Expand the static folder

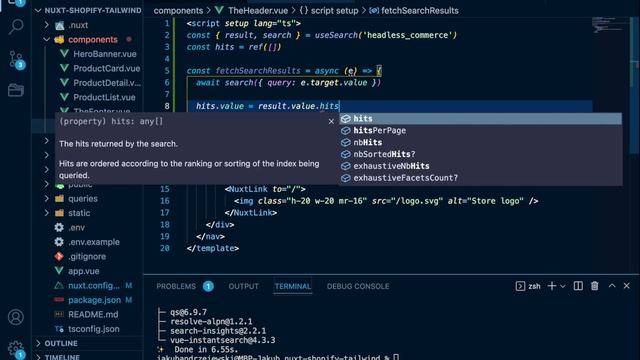click(x=47, y=213)
